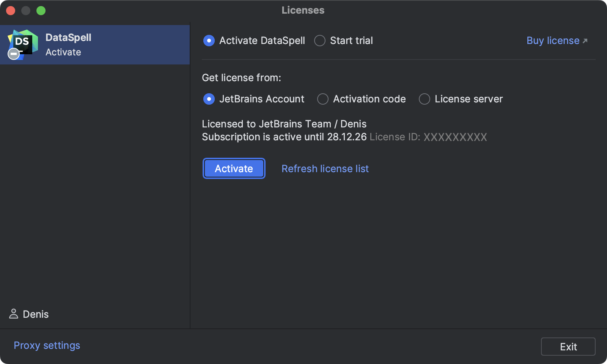Click the Licenses window title
Viewport: 607px width, 364px height.
pyautogui.click(x=302, y=10)
